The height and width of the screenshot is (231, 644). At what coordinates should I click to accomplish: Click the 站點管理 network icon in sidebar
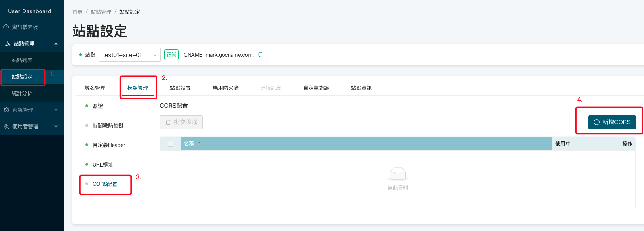click(x=8, y=44)
